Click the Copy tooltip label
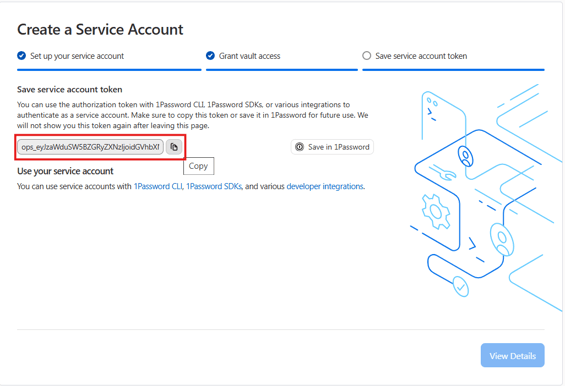 (x=199, y=166)
